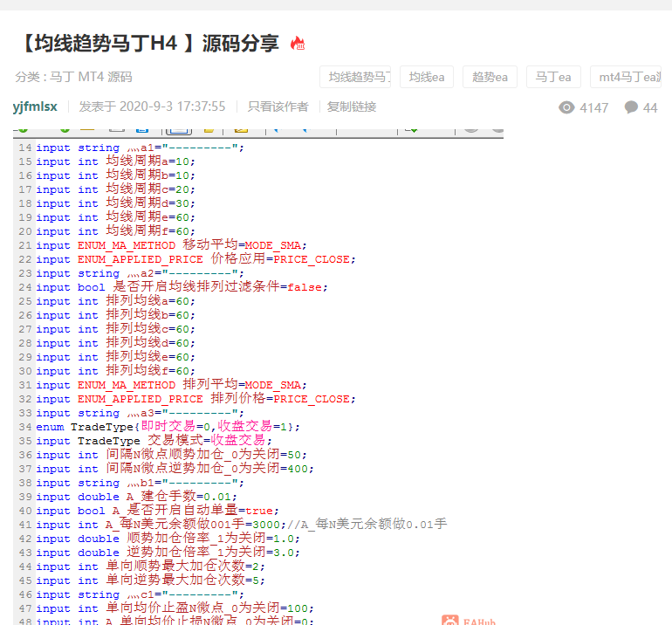The image size is (672, 625).
Task: Click the eye views icon
Action: tap(566, 107)
